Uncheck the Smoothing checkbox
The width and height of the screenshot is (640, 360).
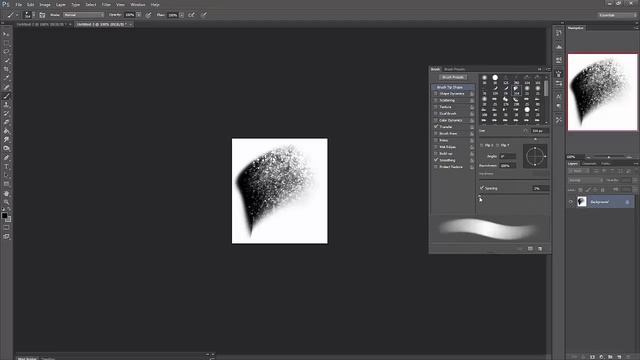click(x=436, y=160)
